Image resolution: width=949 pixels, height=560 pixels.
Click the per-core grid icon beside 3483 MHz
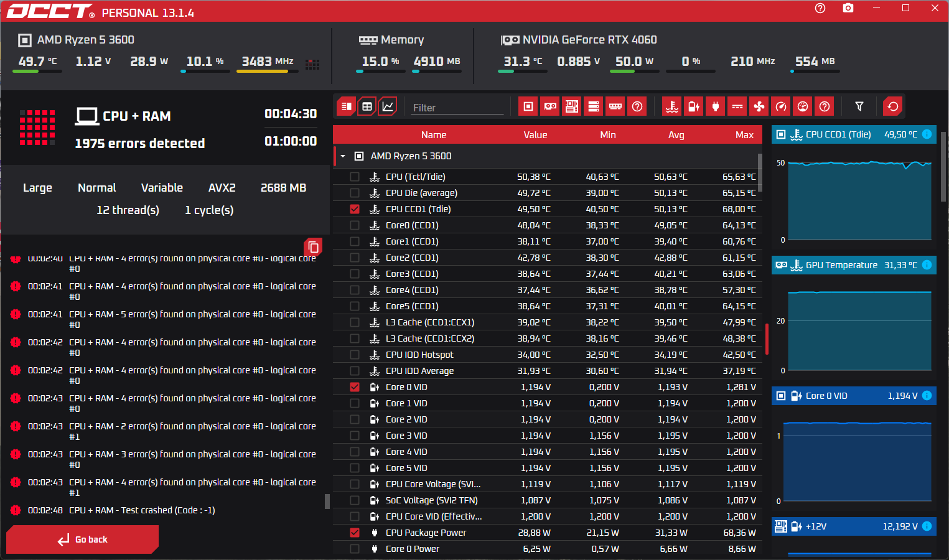(x=312, y=65)
